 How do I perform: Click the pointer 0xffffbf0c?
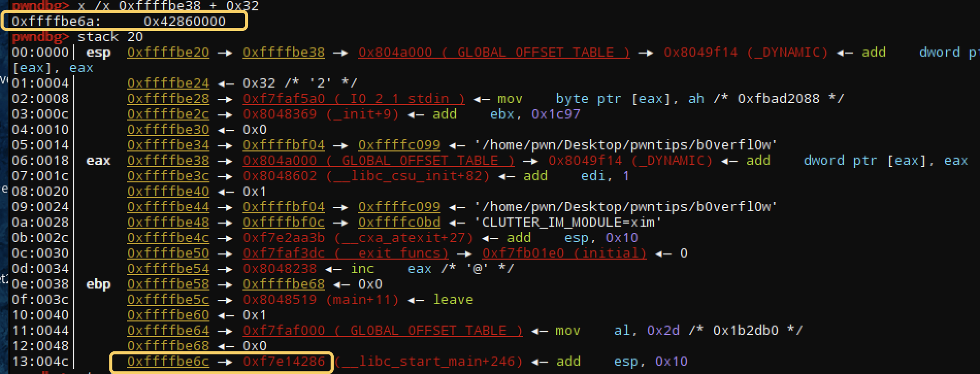pos(284,223)
